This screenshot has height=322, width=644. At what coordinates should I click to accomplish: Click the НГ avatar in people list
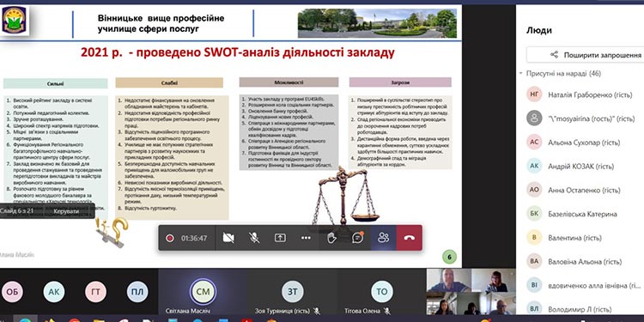(x=534, y=94)
